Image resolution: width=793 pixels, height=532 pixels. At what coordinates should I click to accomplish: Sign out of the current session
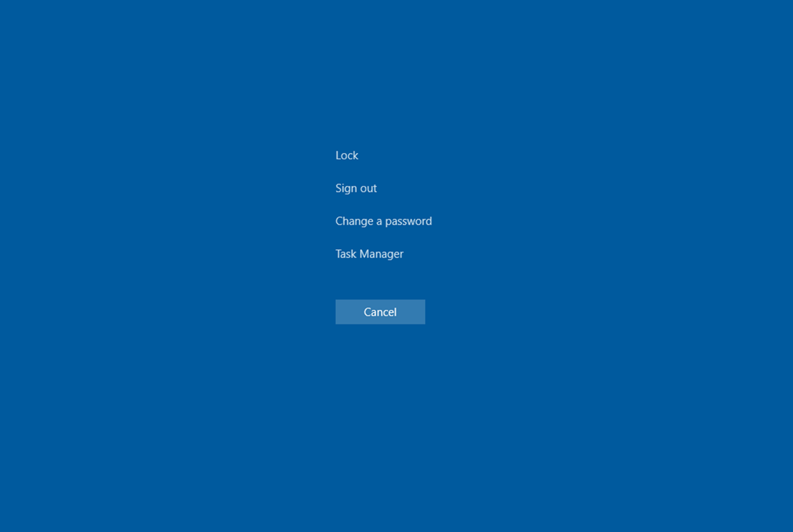tap(356, 187)
